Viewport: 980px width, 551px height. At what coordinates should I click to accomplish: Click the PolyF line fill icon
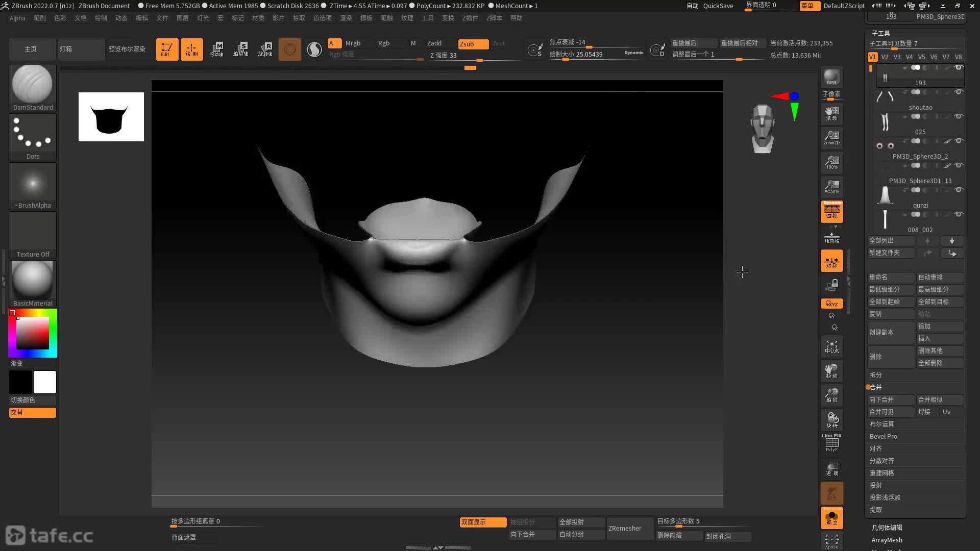831,443
